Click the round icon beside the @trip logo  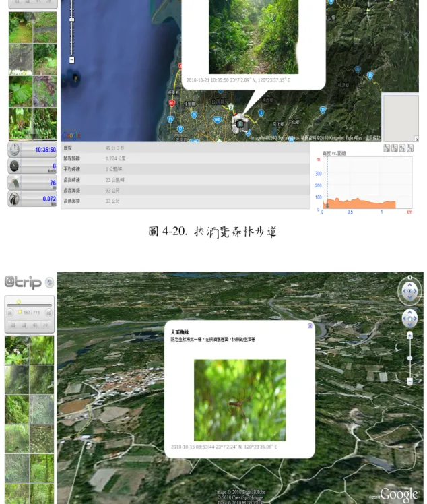point(49,282)
